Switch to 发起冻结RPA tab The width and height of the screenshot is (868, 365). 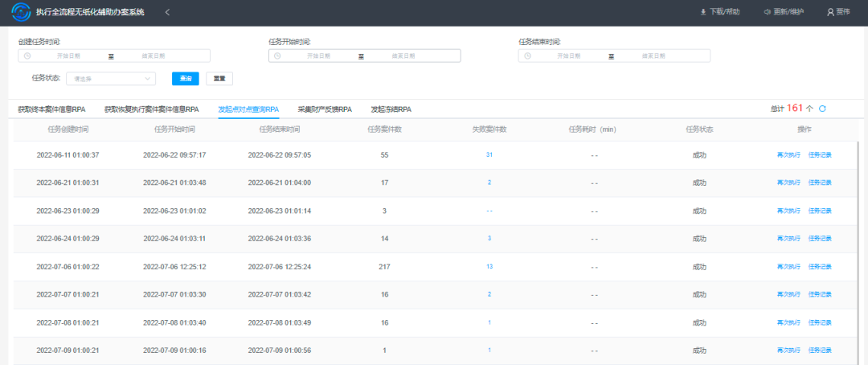pyautogui.click(x=391, y=109)
